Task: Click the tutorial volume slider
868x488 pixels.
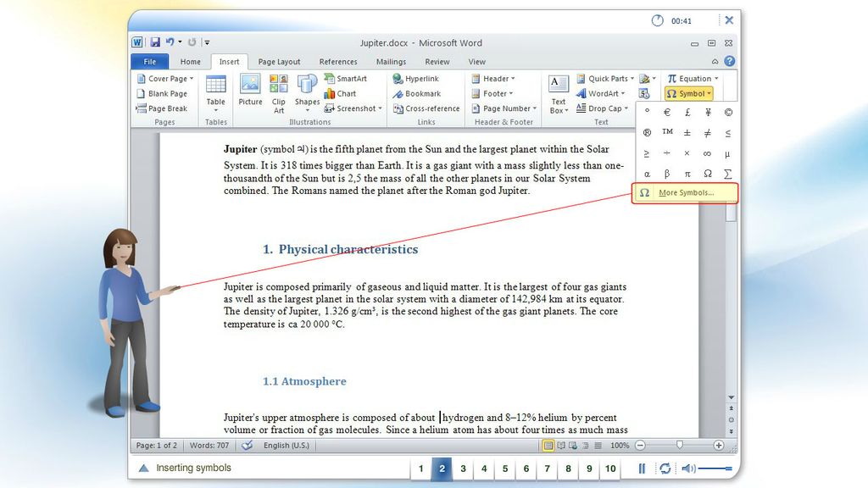Action: (715, 469)
